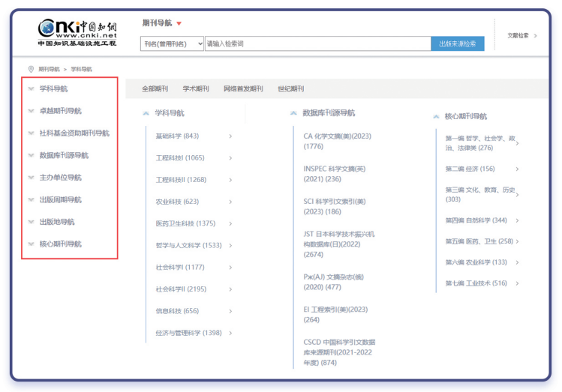This screenshot has height=392, width=562.
Task: Click the arrow next to 第二编 经济 (156)
Action: point(517,169)
